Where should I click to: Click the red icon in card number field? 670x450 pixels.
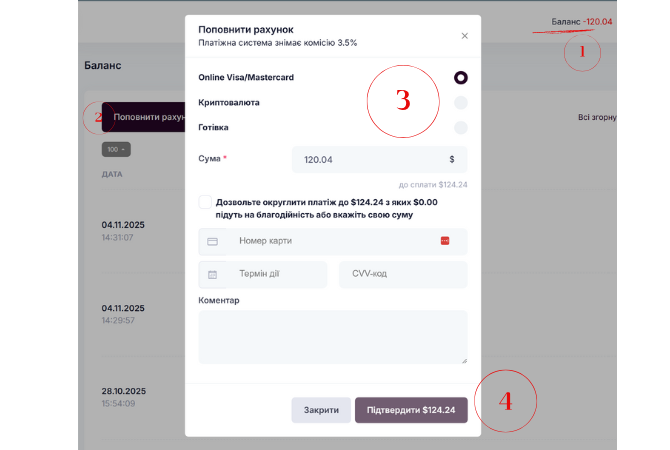pos(445,241)
